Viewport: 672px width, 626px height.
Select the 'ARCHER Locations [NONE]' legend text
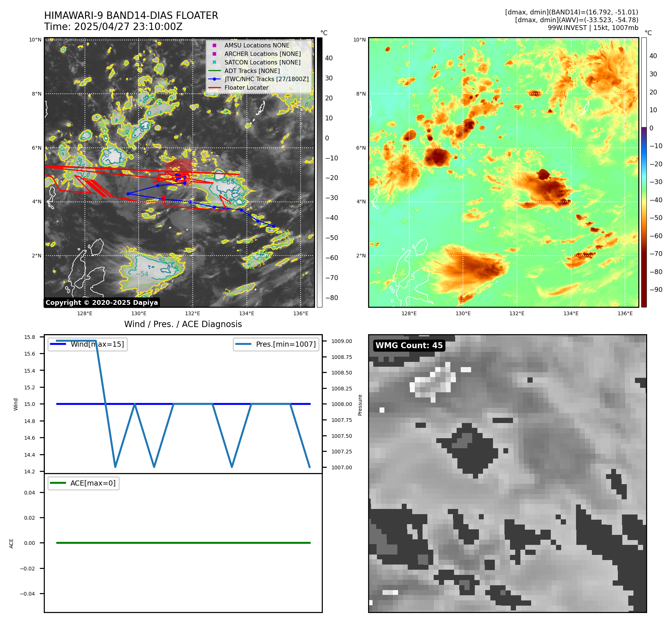(263, 54)
